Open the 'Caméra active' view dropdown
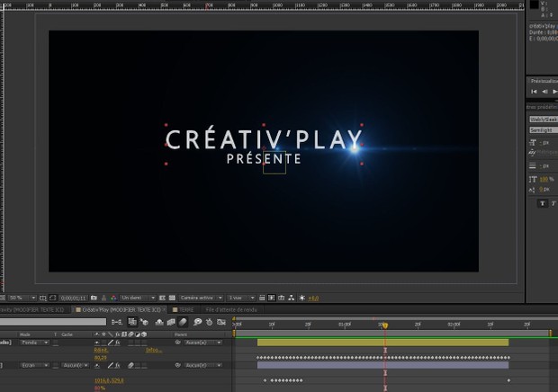558x392 pixels. coord(201,298)
